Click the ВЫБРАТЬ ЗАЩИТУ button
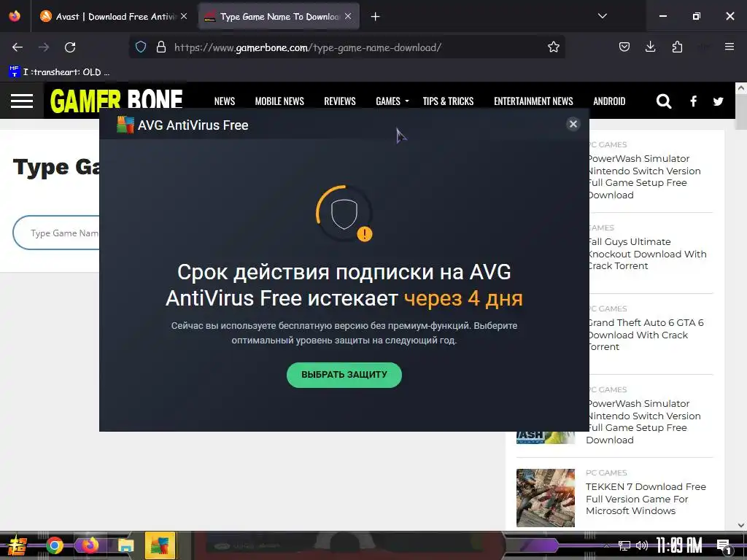This screenshot has width=747, height=560. [x=344, y=375]
